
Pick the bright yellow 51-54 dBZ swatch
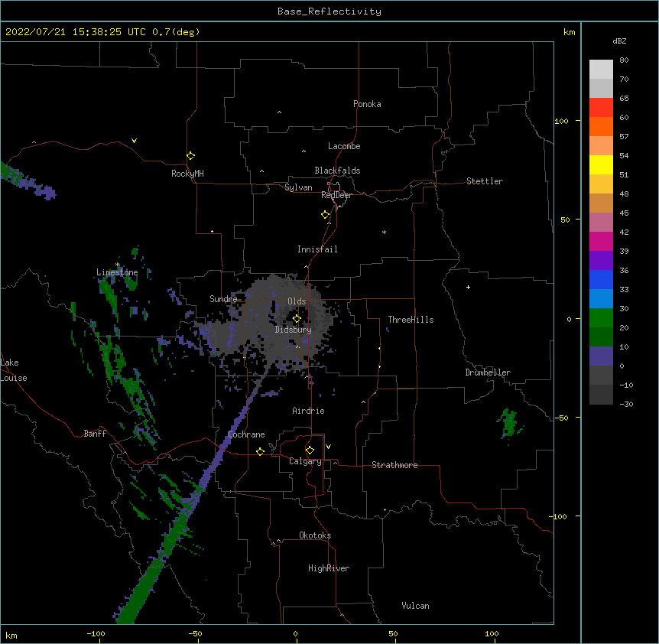[x=601, y=164]
